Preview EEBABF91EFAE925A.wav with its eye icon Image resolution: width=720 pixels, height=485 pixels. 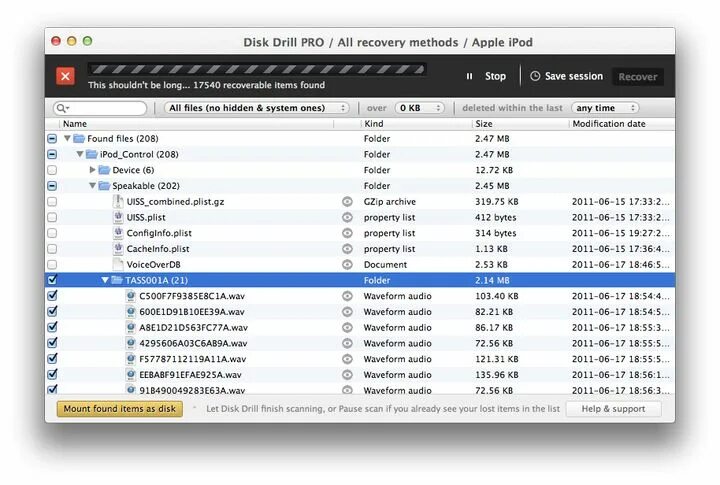(x=347, y=375)
